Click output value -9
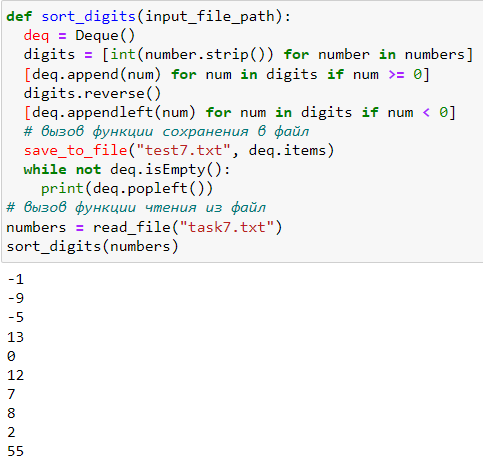Image resolution: width=483 pixels, height=462 pixels. pos(15,298)
